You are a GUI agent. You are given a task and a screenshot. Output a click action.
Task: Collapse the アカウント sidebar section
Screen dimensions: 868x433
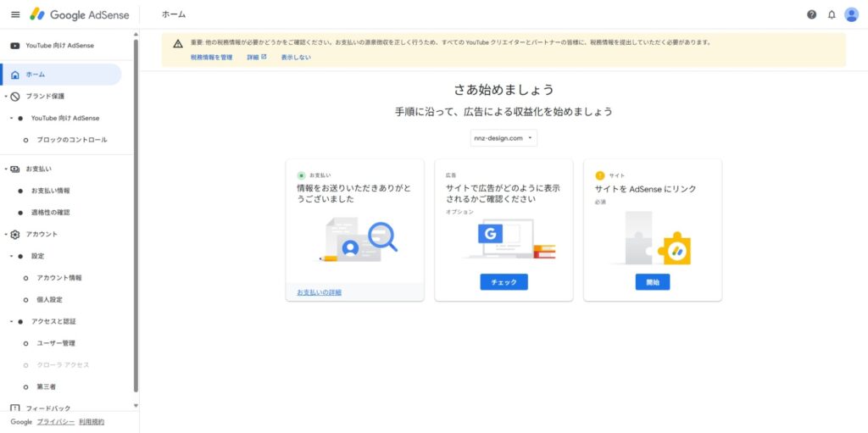click(x=6, y=235)
